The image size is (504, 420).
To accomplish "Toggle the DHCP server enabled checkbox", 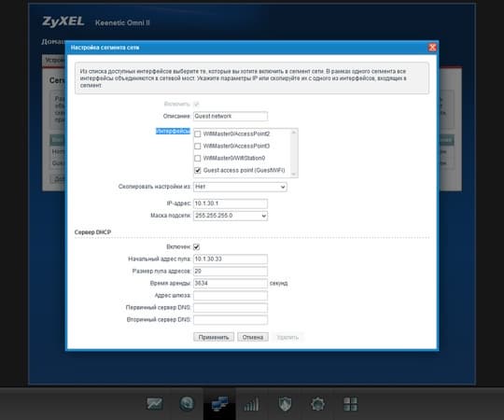I will click(196, 246).
